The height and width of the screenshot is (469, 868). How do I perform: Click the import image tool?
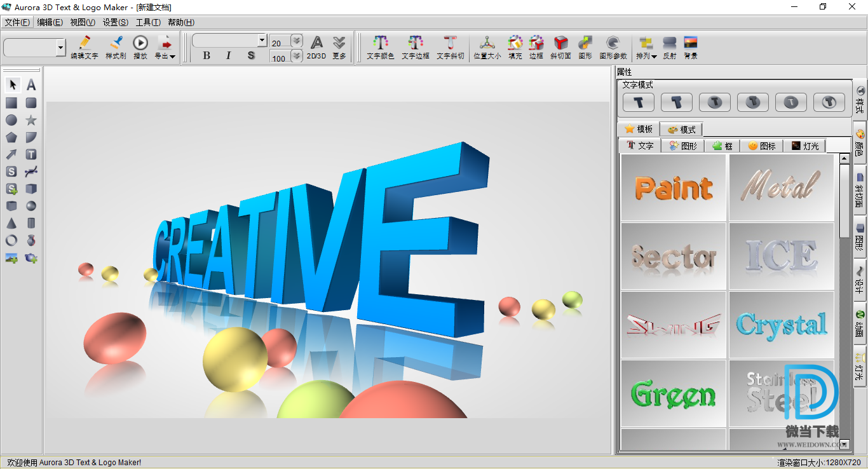click(x=11, y=258)
